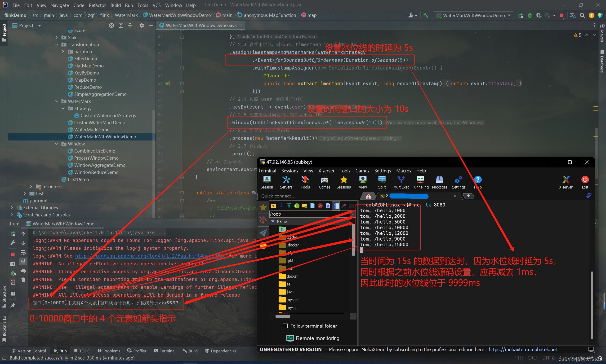The width and height of the screenshot is (606, 364).
Task: Click the Build hammer icon
Action: click(426, 15)
